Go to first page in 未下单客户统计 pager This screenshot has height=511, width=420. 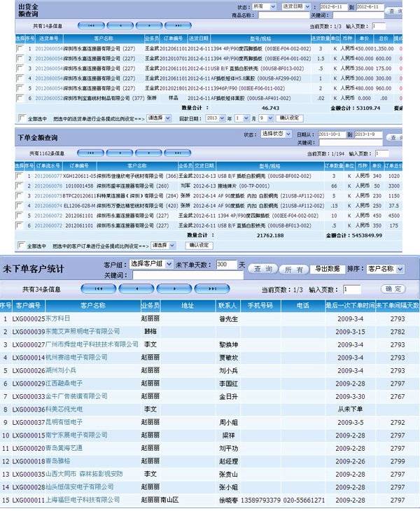pyautogui.click(x=98, y=288)
